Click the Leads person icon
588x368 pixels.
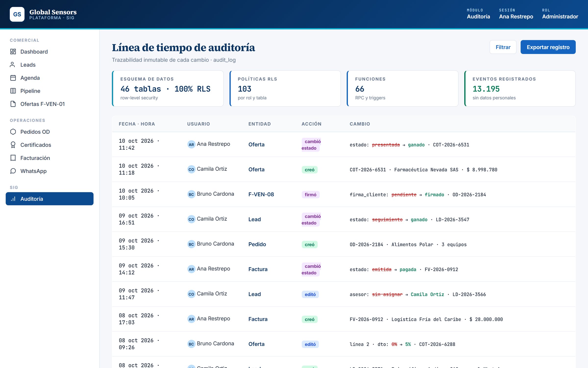click(12, 65)
